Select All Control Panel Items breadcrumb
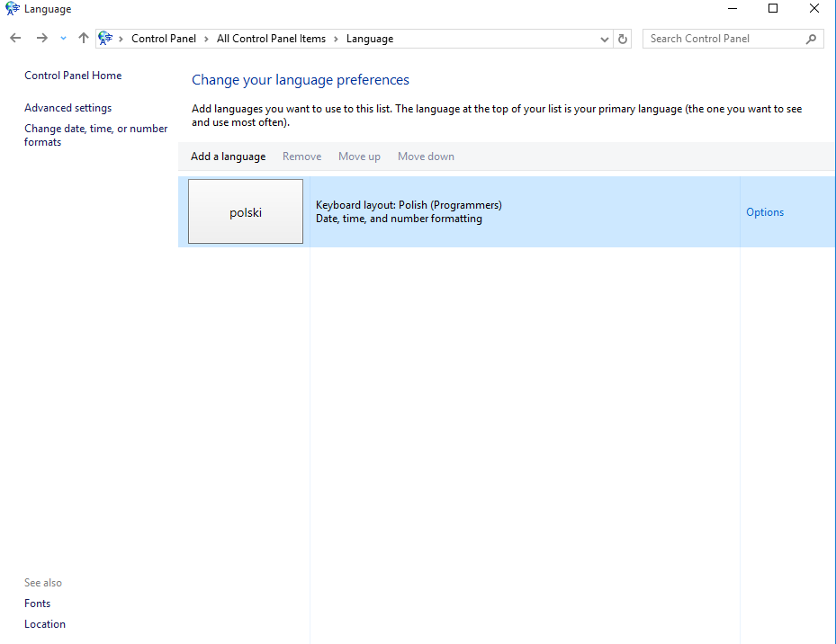Screen dimensions: 836x644 (271, 39)
